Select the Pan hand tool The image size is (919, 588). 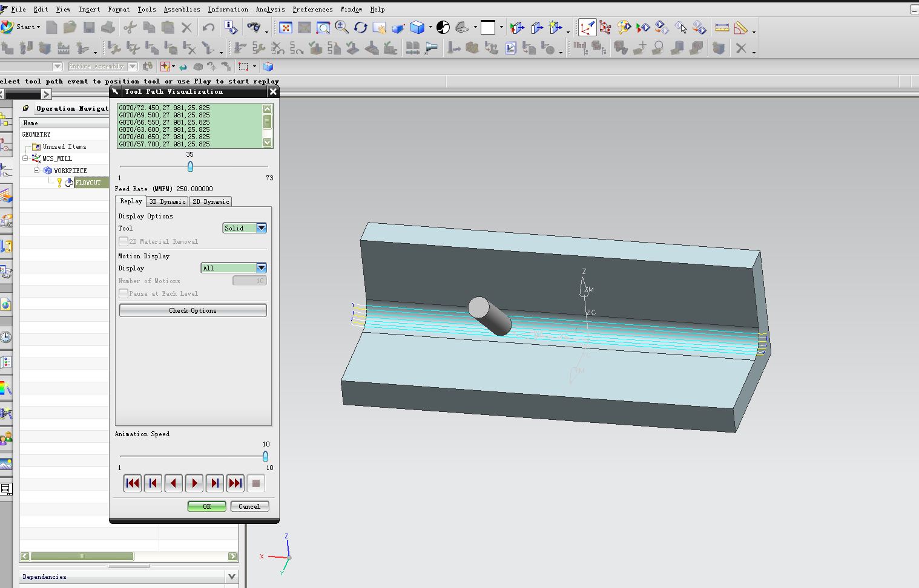pos(380,27)
